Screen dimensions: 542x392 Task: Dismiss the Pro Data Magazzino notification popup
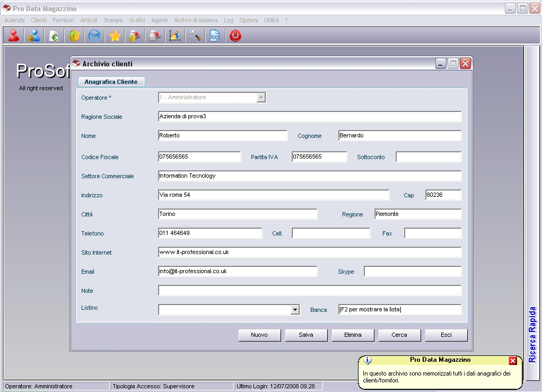(512, 360)
